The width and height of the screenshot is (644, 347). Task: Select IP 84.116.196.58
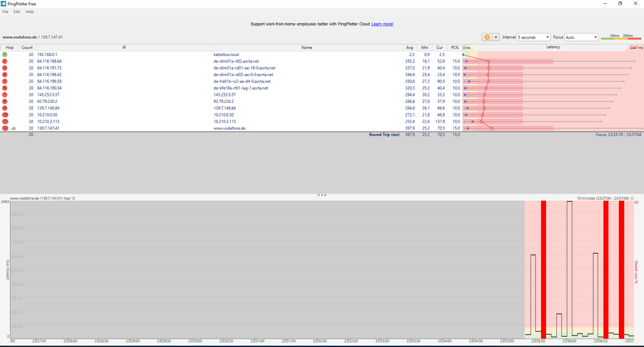pos(49,81)
